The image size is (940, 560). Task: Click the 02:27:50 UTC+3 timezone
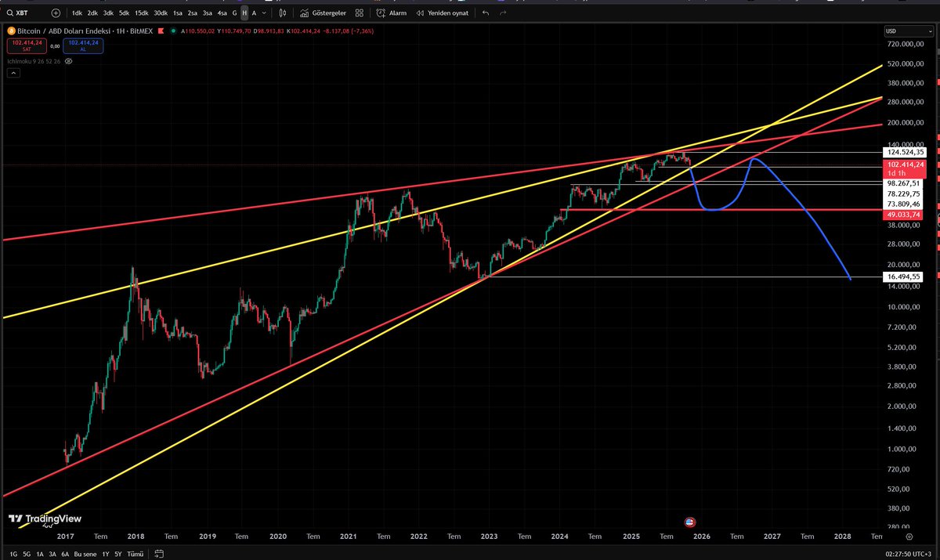[x=909, y=553]
